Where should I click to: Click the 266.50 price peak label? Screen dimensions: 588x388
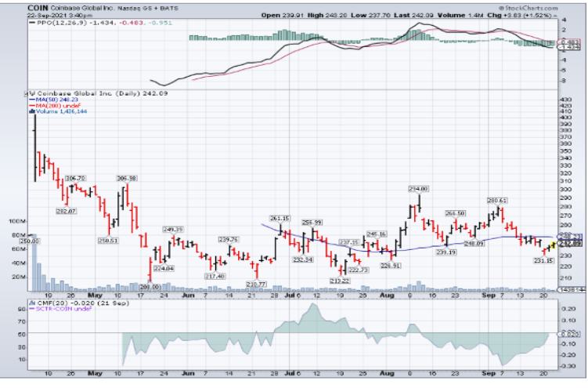[x=455, y=213]
